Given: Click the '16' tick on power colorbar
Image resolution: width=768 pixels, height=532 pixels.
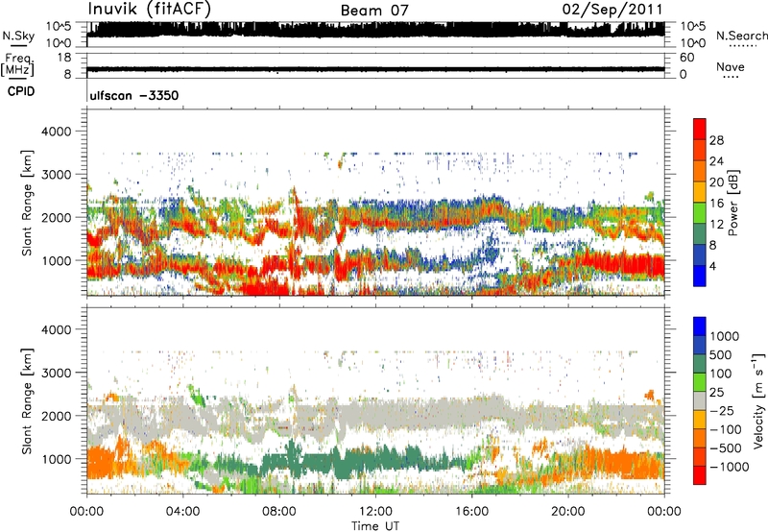Looking at the screenshot, I should click(x=716, y=204).
